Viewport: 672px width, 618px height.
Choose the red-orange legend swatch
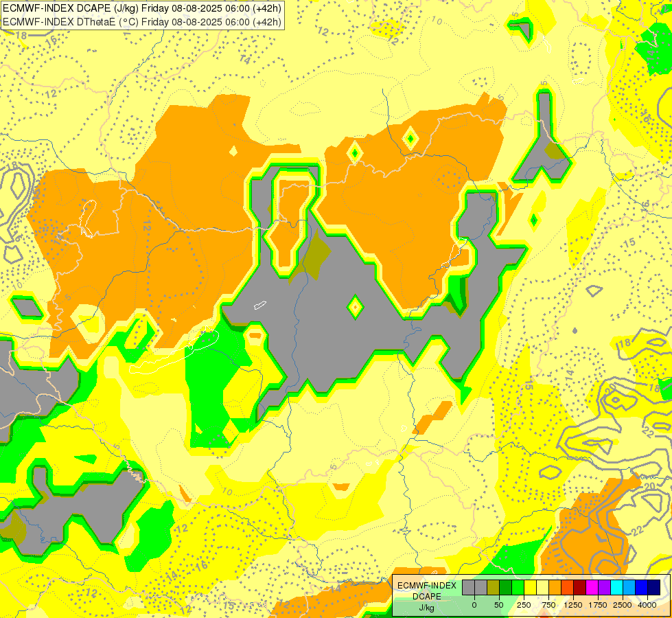568,587
